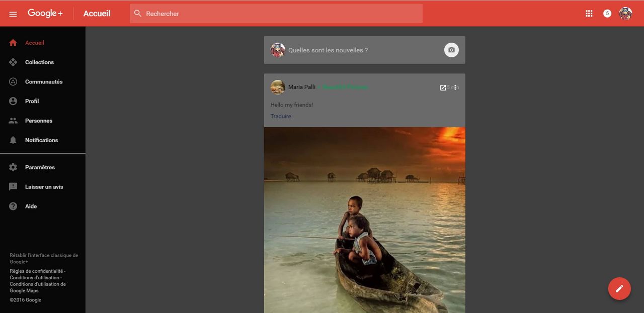This screenshot has height=313, width=644.
Task: Open Règles de confidentialité link
Action: tap(36, 271)
